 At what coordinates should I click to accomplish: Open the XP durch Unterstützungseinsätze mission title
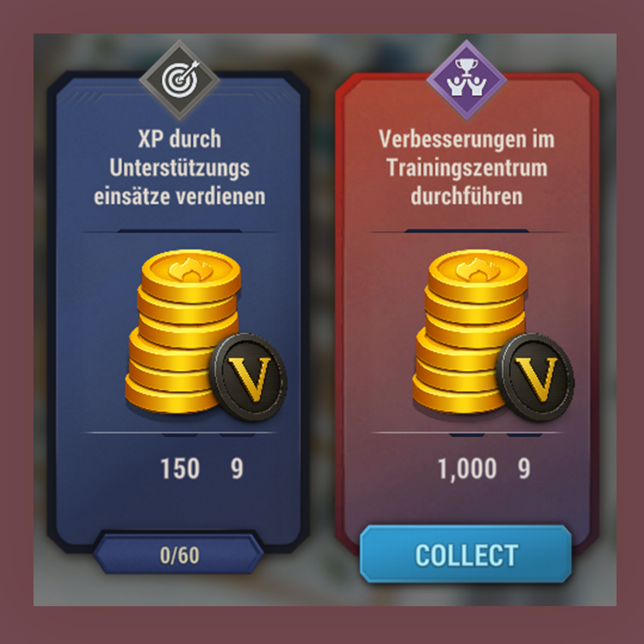(179, 167)
